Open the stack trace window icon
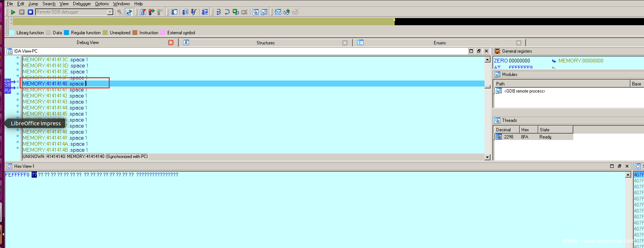This screenshot has height=248, width=644. [x=174, y=12]
